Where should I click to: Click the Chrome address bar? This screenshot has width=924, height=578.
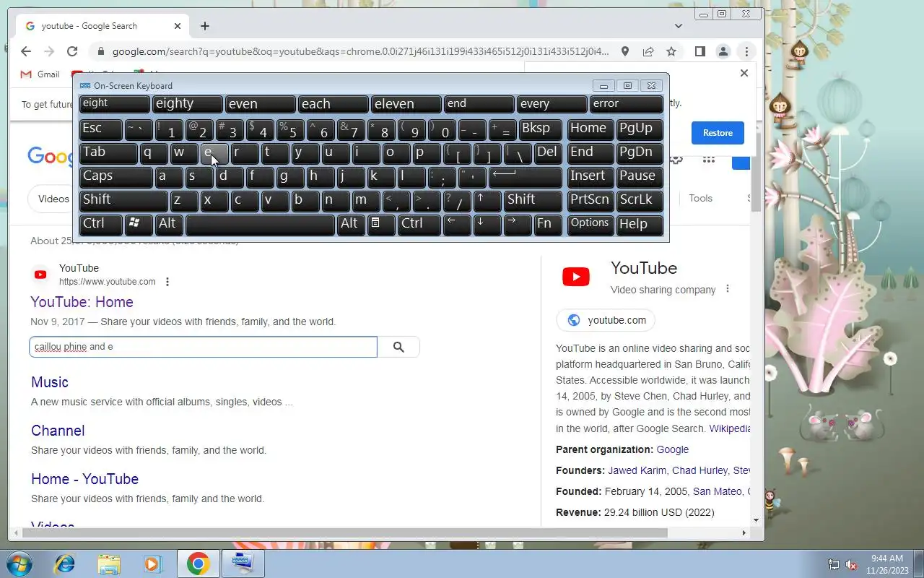(x=361, y=51)
